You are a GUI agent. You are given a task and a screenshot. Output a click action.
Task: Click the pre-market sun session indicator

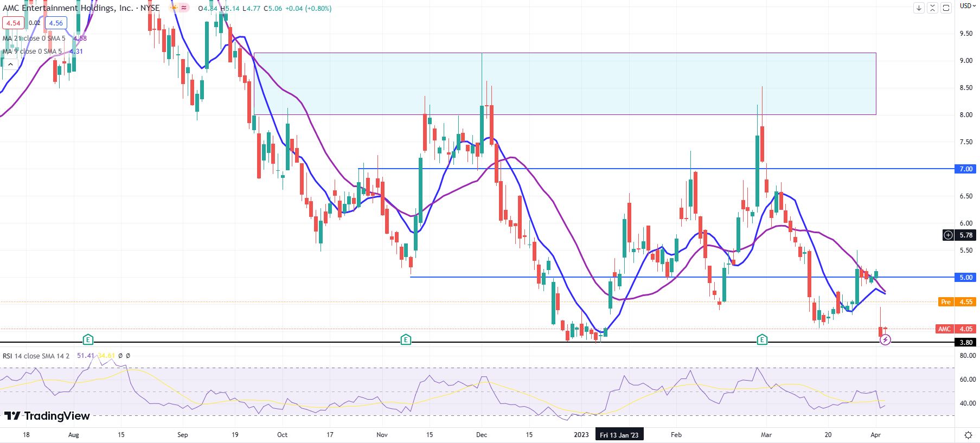point(174,8)
